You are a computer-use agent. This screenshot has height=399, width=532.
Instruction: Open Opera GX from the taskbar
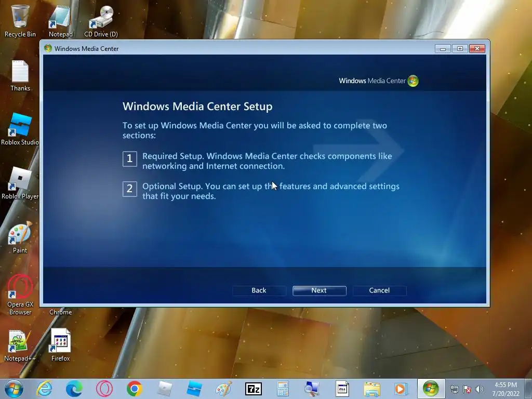(x=104, y=389)
